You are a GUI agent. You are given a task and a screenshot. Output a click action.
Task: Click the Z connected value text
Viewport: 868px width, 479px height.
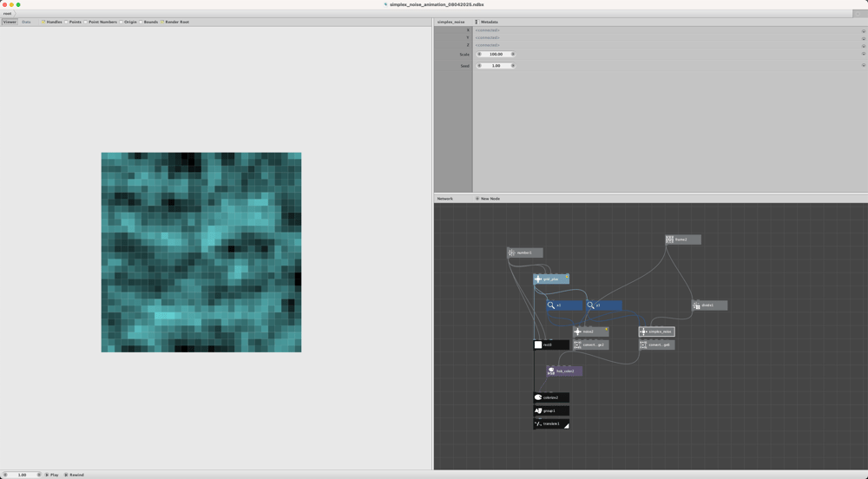[x=487, y=45]
